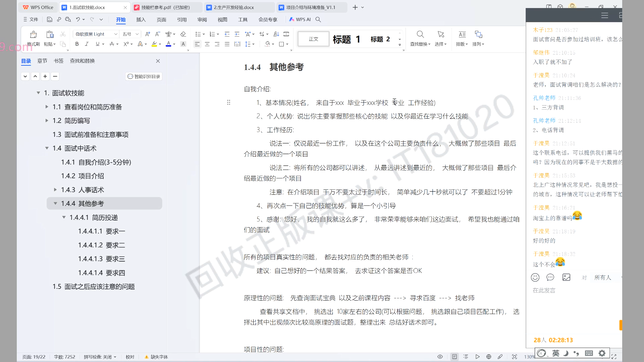
Task: Toggle italic formatting
Action: click(x=87, y=44)
